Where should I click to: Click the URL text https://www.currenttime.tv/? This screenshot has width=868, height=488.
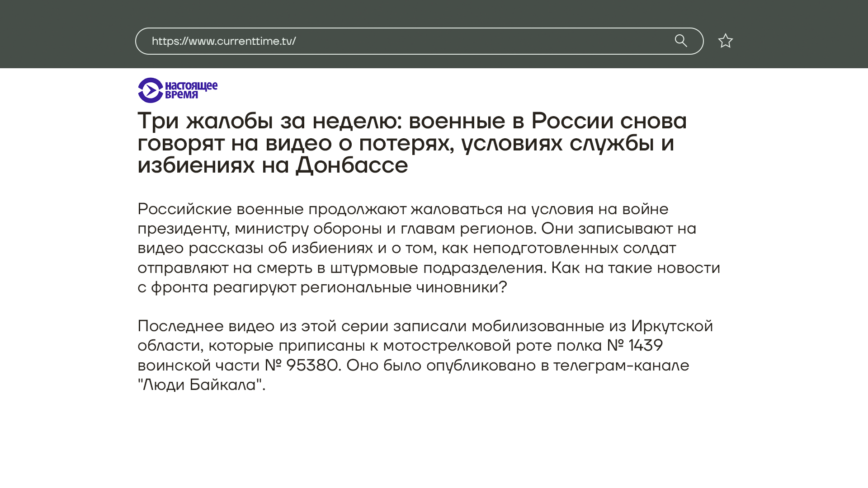pyautogui.click(x=224, y=41)
